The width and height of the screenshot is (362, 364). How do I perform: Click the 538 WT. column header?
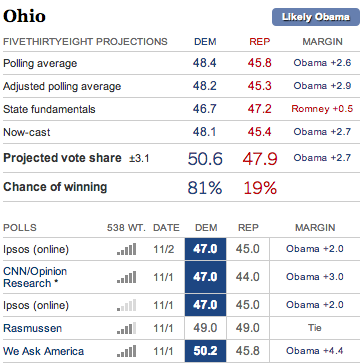[x=126, y=228]
